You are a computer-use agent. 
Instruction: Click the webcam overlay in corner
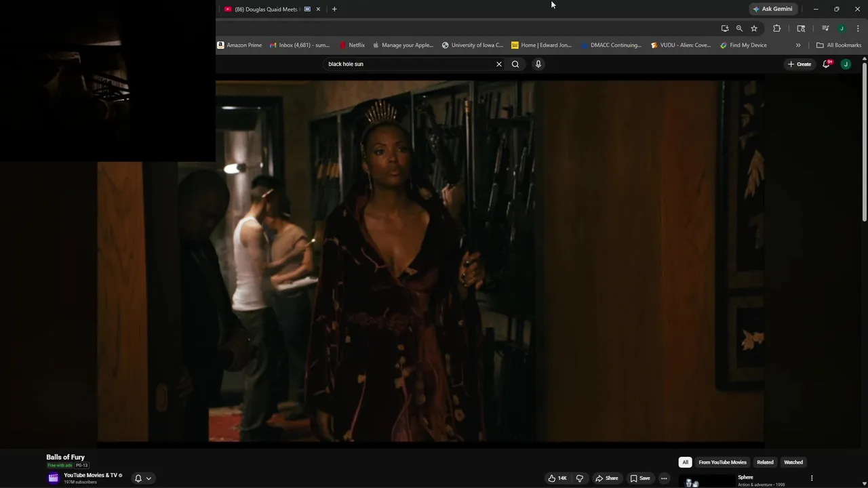pyautogui.click(x=108, y=81)
